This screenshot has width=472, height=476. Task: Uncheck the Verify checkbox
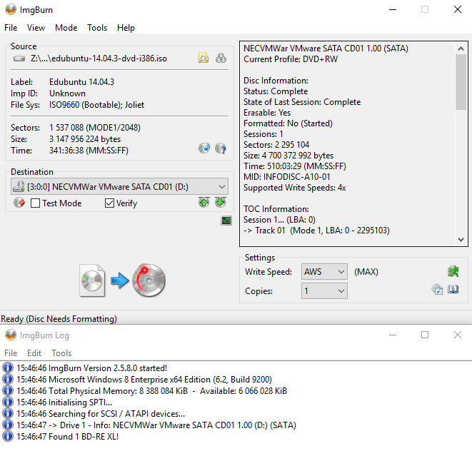109,203
